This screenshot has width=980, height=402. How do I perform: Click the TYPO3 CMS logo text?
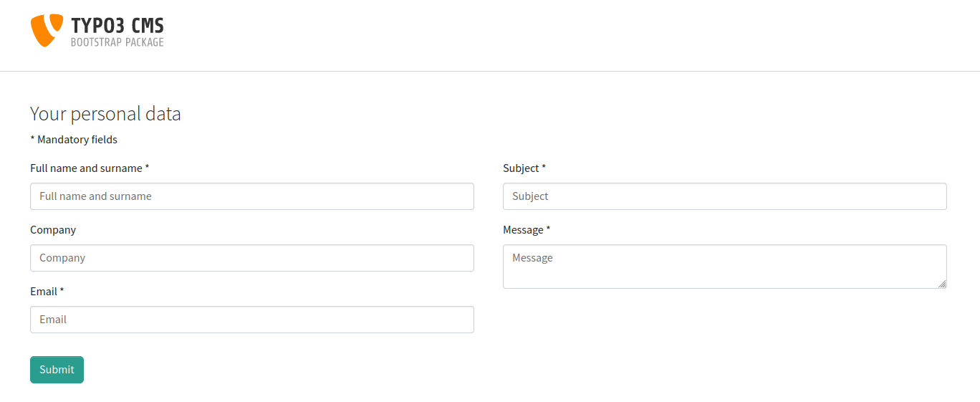pos(117,26)
